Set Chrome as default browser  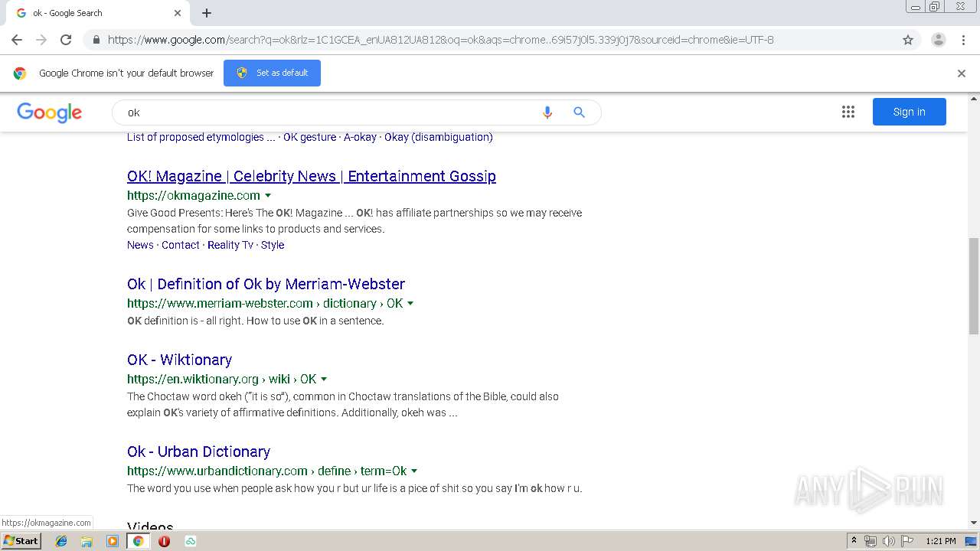pyautogui.click(x=272, y=73)
